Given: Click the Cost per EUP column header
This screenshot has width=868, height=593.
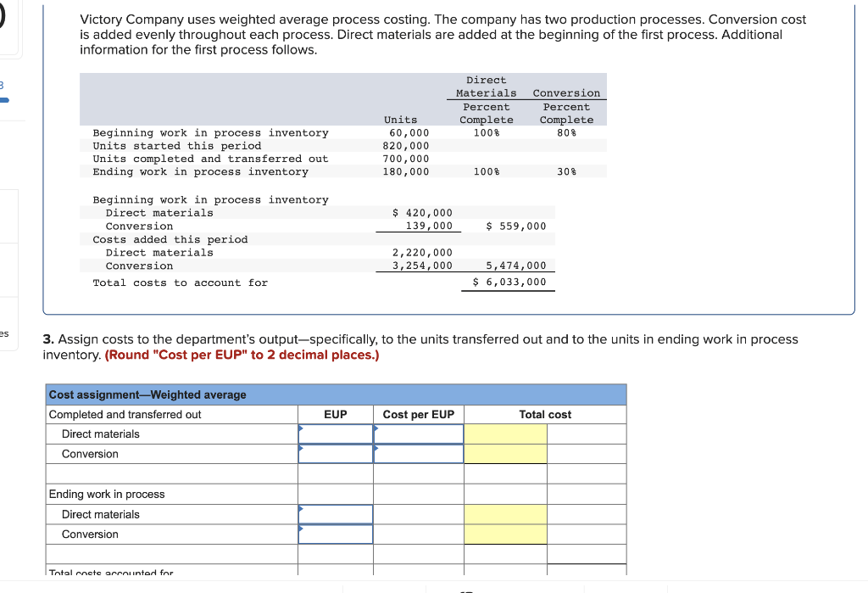Looking at the screenshot, I should pyautogui.click(x=419, y=414).
